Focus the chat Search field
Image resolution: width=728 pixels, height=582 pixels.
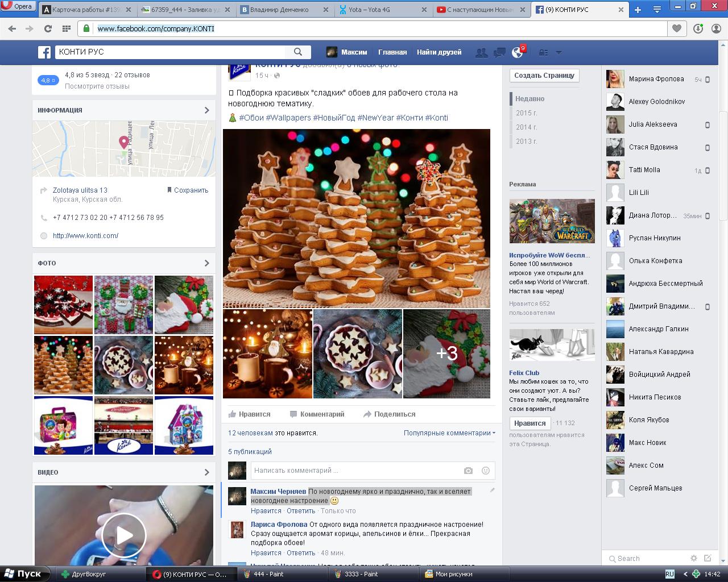[646, 559]
